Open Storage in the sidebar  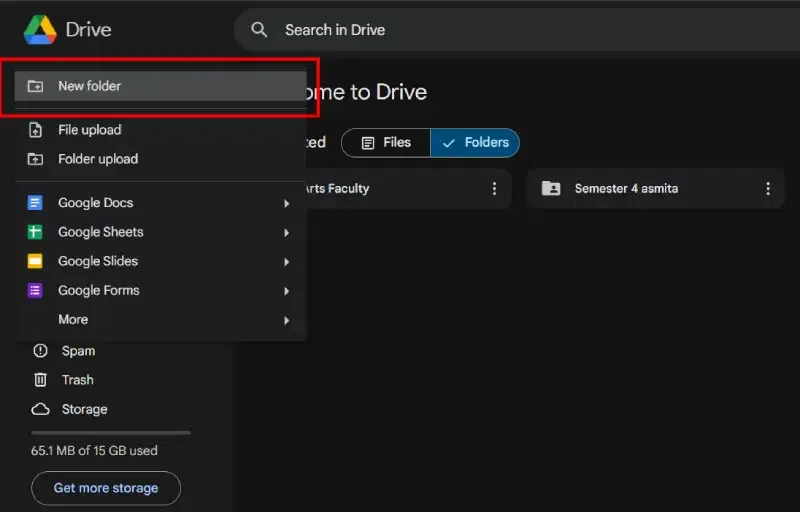click(x=84, y=409)
